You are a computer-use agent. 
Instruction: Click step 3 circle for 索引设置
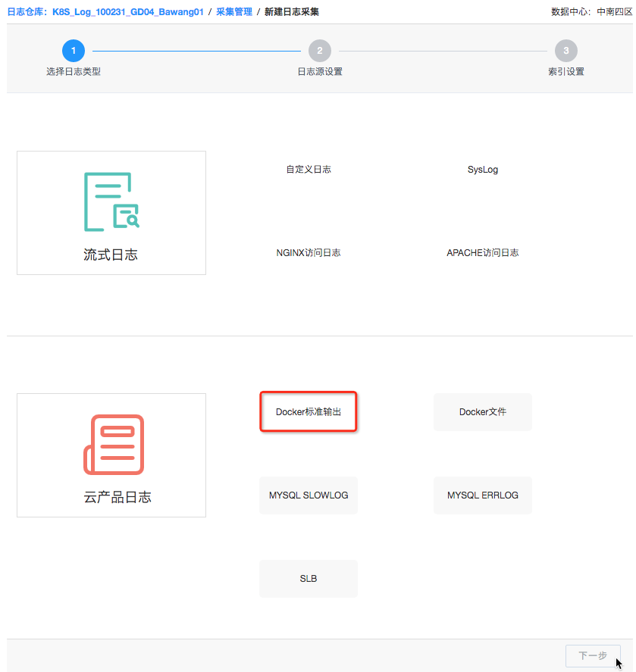566,51
